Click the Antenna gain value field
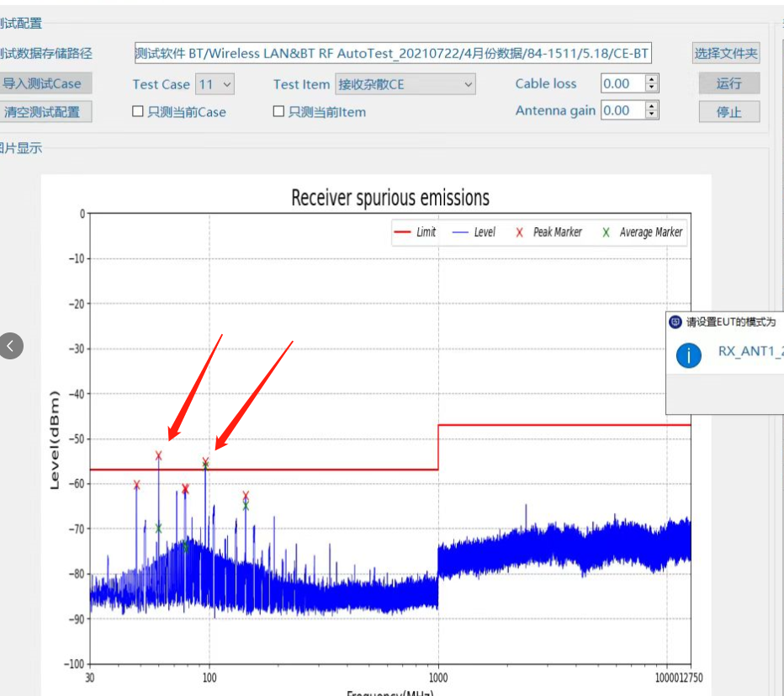Screen dimensions: 784x696 click(623, 110)
